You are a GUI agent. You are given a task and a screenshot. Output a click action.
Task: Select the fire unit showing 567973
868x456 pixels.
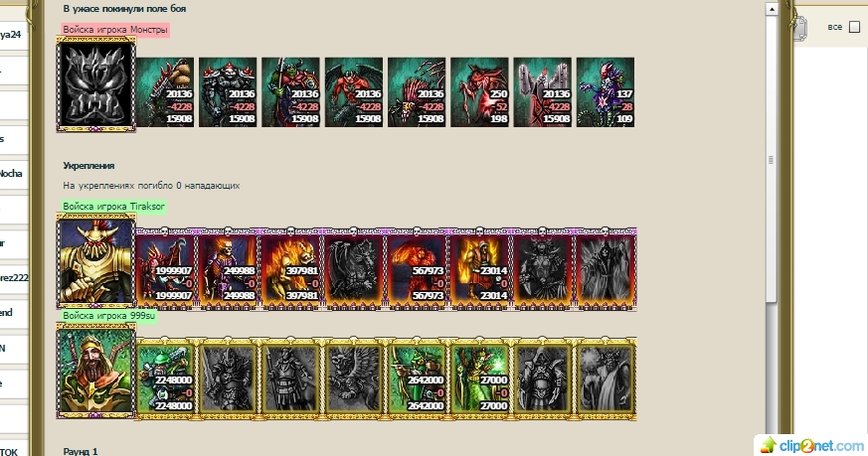(x=417, y=268)
